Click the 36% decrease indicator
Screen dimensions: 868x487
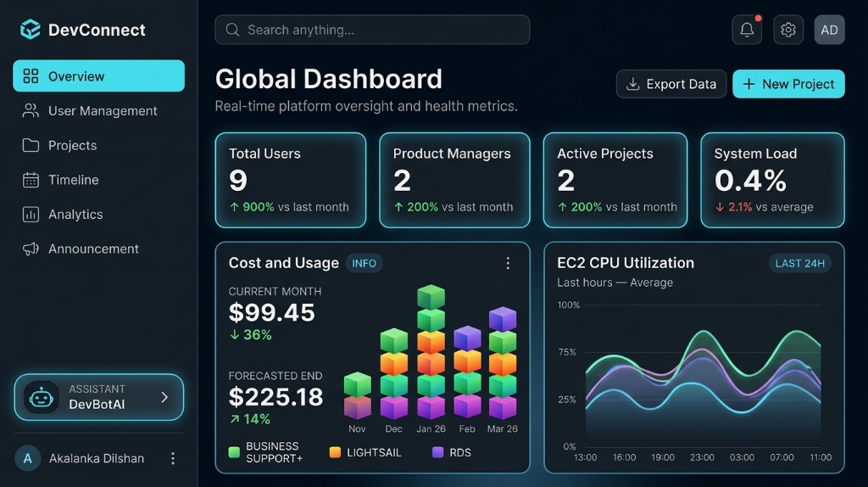click(251, 334)
